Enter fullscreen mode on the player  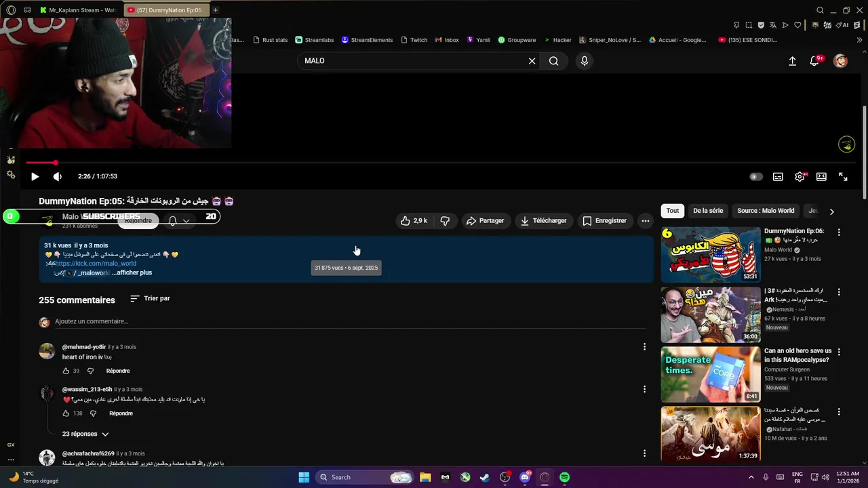843,176
